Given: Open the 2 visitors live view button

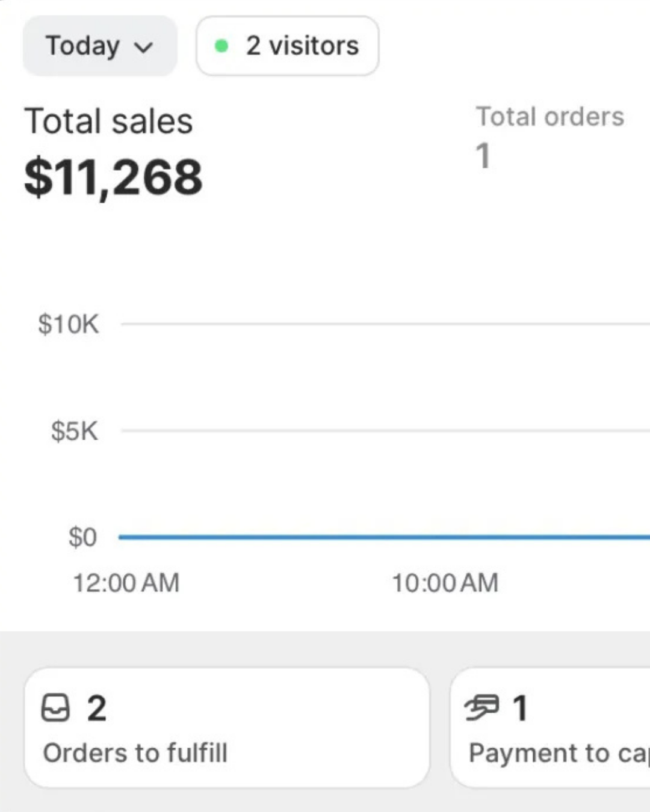Looking at the screenshot, I should 288,46.
